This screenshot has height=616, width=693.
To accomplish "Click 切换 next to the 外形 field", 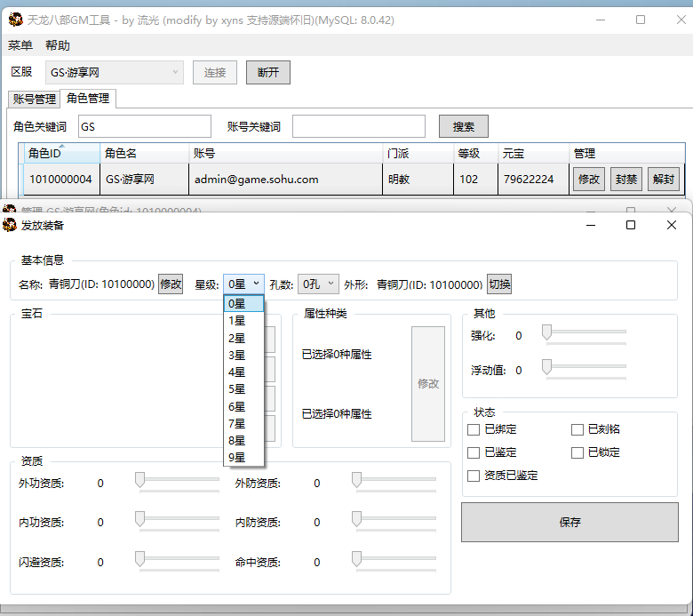I will point(499,284).
